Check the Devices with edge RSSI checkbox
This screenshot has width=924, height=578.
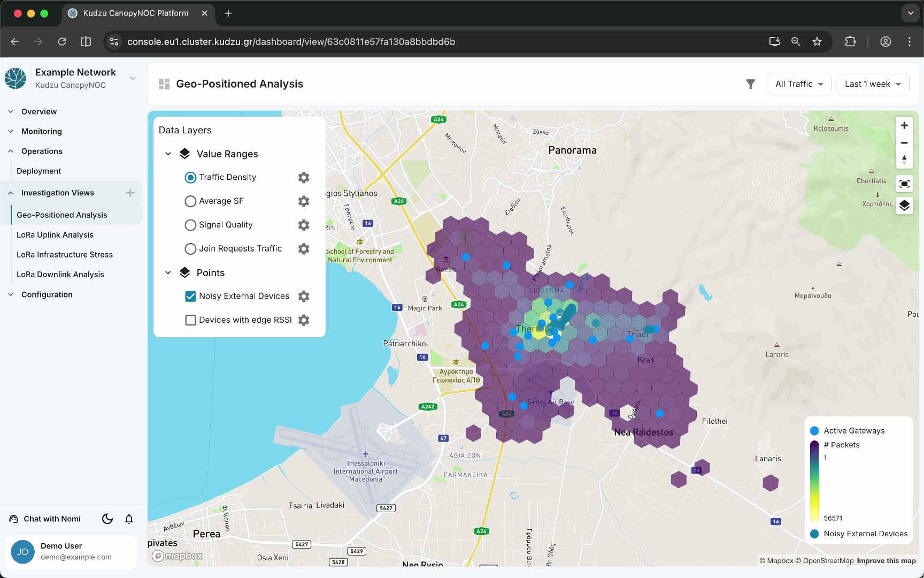click(x=190, y=320)
